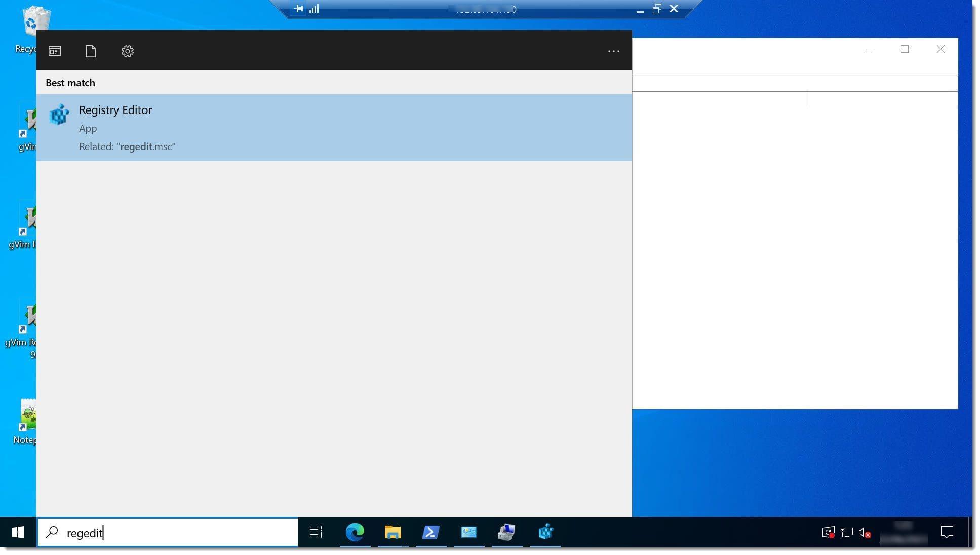
Task: Open the notification Action Center icon
Action: click(947, 532)
